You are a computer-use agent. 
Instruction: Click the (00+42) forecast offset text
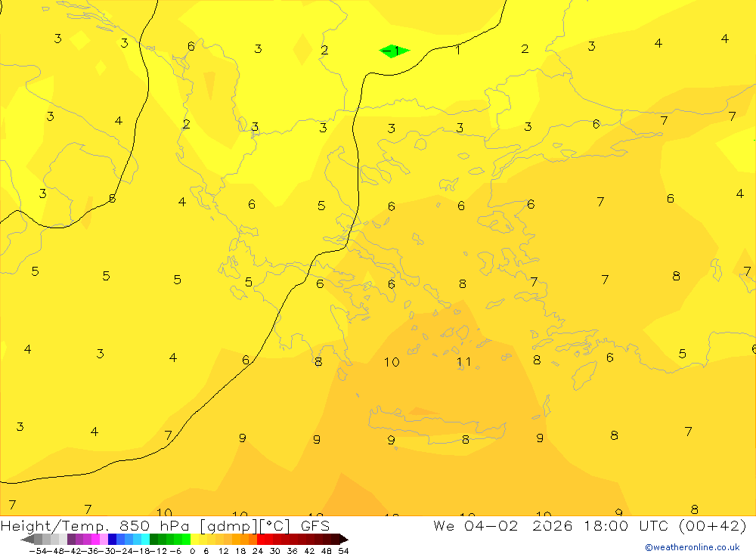coord(713,525)
